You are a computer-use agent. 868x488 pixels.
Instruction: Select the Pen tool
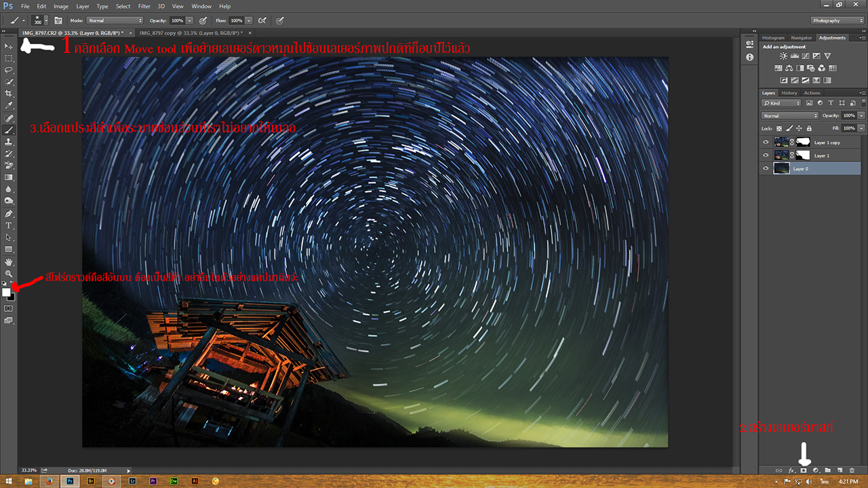[x=9, y=213]
